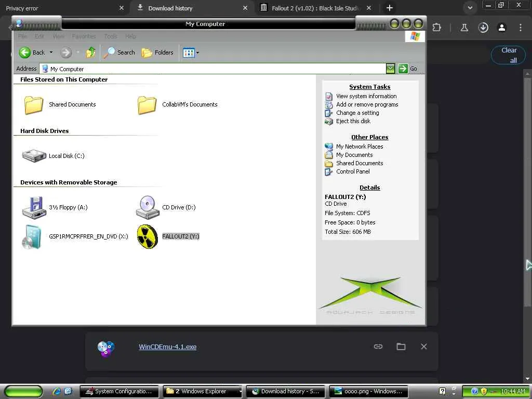Open the Back history dropdown arrow

tap(51, 52)
